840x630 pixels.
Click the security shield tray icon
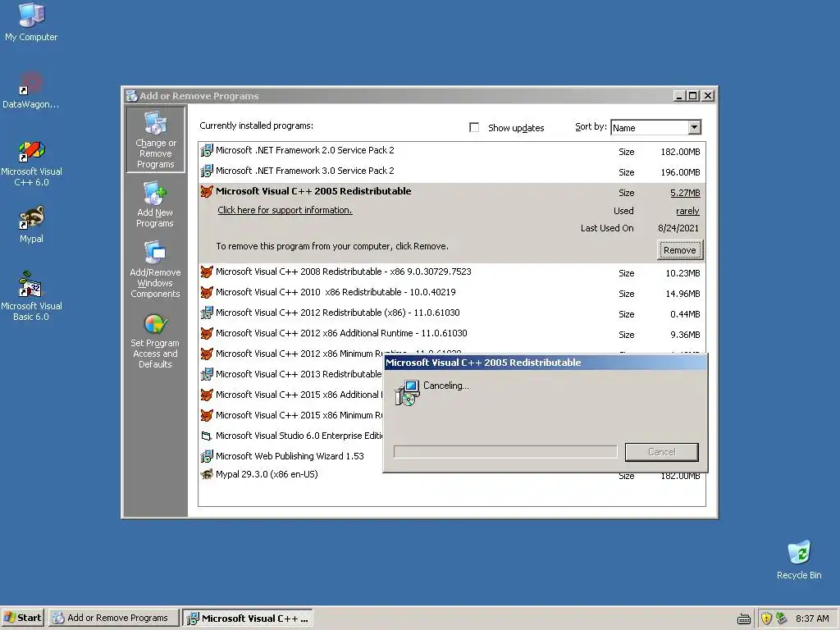pos(767,619)
